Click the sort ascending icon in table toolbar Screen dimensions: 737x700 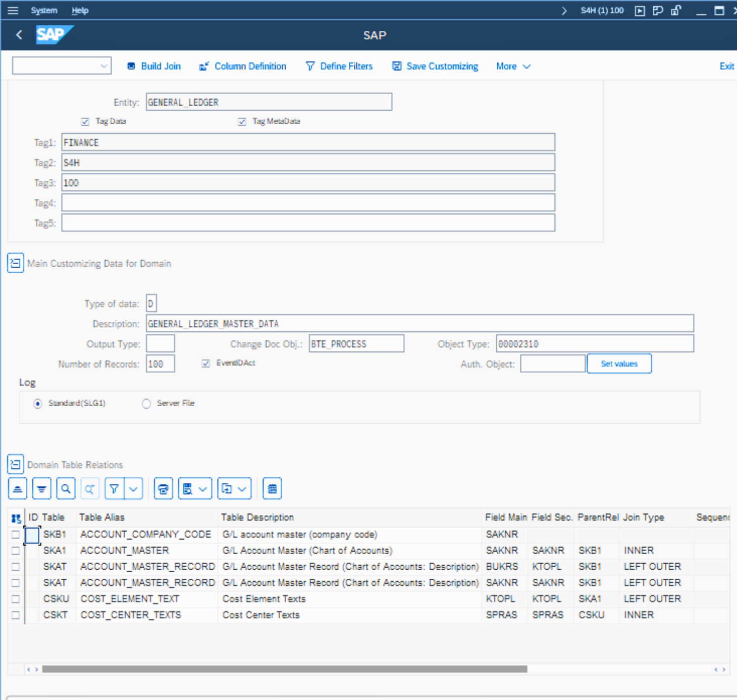point(18,489)
